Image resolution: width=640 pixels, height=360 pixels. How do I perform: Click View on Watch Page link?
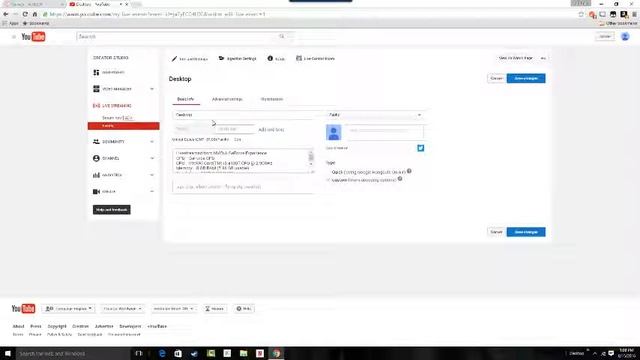point(516,58)
